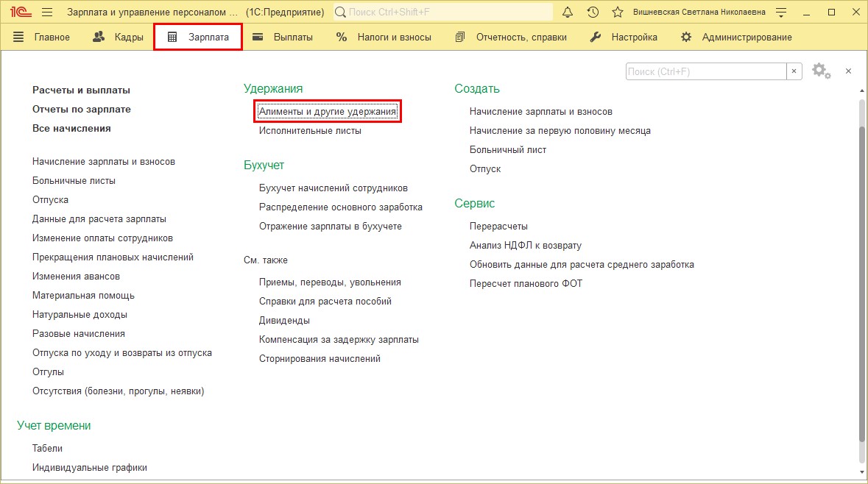The width and height of the screenshot is (868, 484).
Task: Focus the section menu search field
Action: click(705, 71)
